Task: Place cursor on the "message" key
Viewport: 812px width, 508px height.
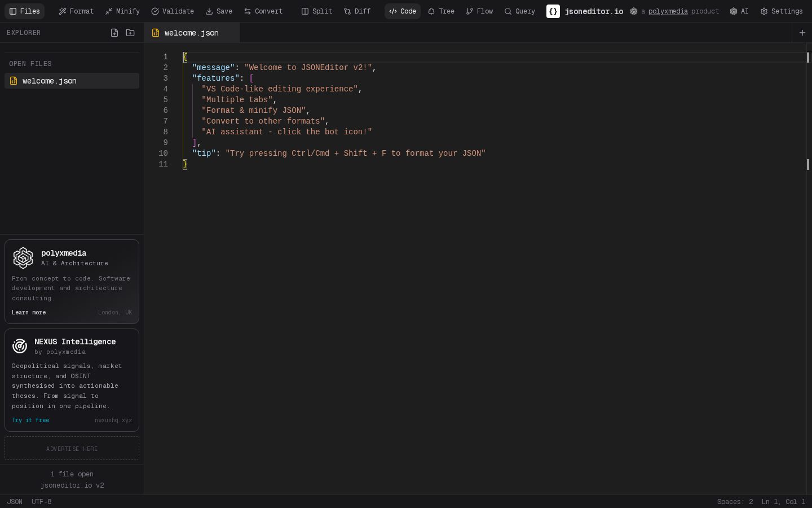Action: (213, 68)
